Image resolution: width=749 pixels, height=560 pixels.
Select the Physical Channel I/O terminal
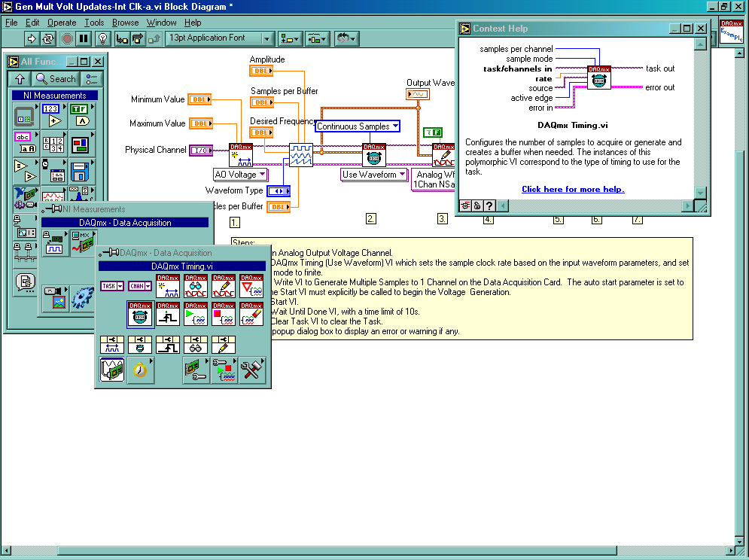201,150
